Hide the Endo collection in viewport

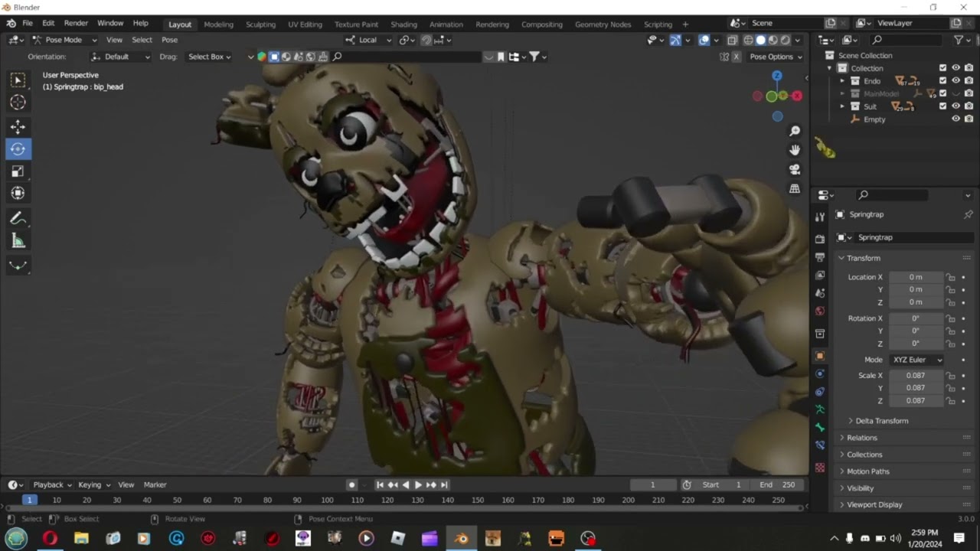955,80
